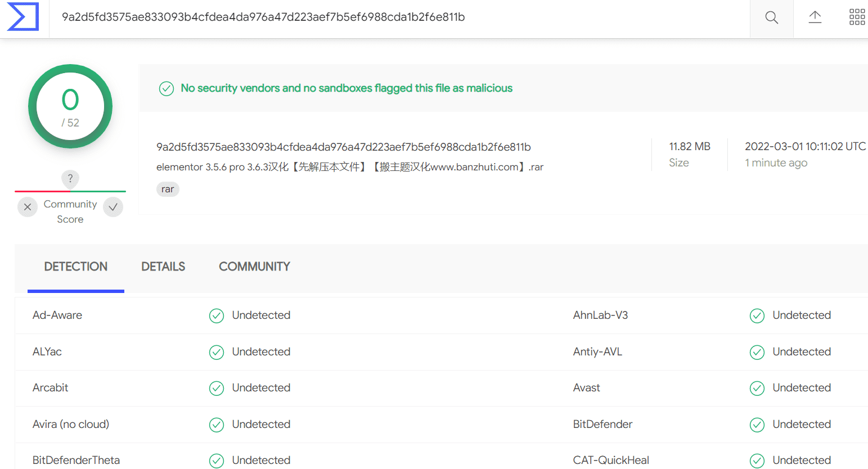The image size is (868, 469).
Task: Click Undetected result for BitDefender
Action: click(x=802, y=425)
